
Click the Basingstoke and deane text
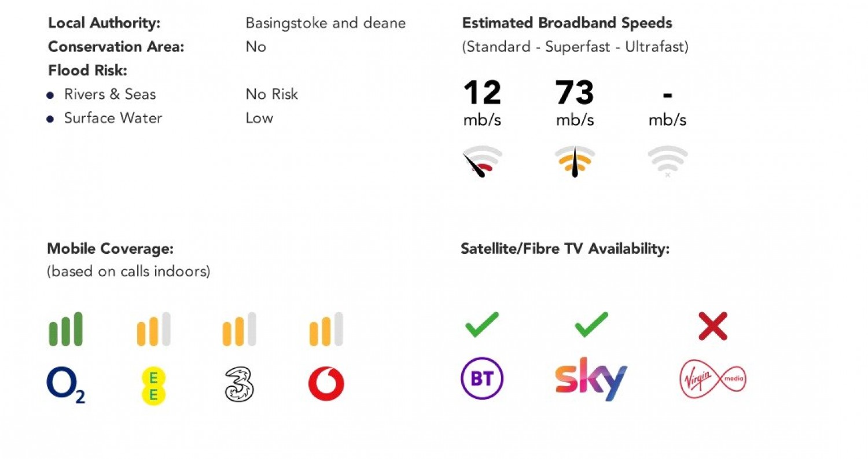coord(326,23)
